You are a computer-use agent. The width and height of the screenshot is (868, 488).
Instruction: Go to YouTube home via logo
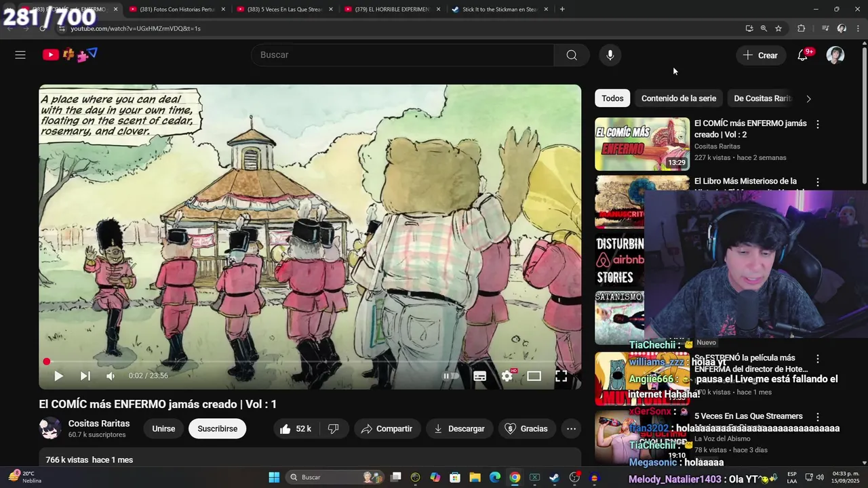click(70, 55)
